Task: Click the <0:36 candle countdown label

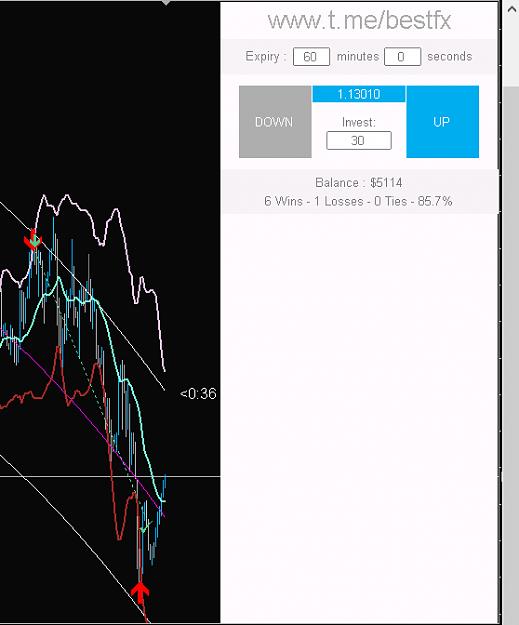Action: (198, 394)
